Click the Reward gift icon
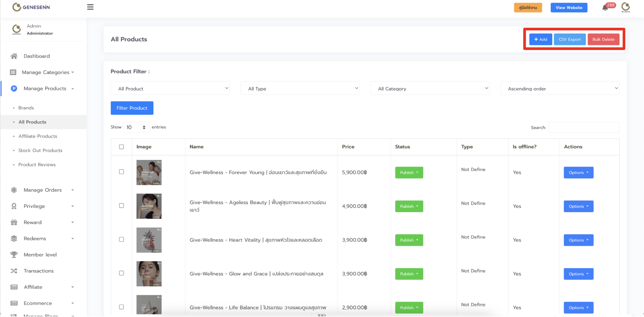Viewport: 644px width, 317px height. (14, 222)
